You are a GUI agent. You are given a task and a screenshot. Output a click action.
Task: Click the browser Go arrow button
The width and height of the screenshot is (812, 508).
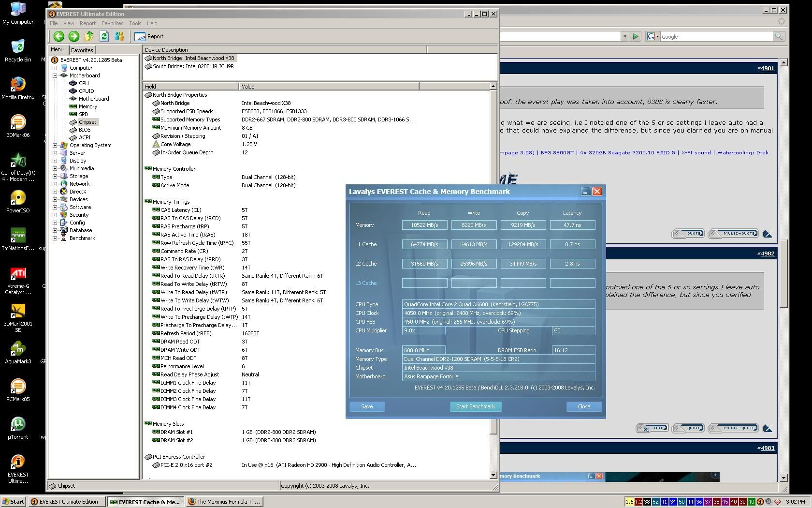[636, 36]
